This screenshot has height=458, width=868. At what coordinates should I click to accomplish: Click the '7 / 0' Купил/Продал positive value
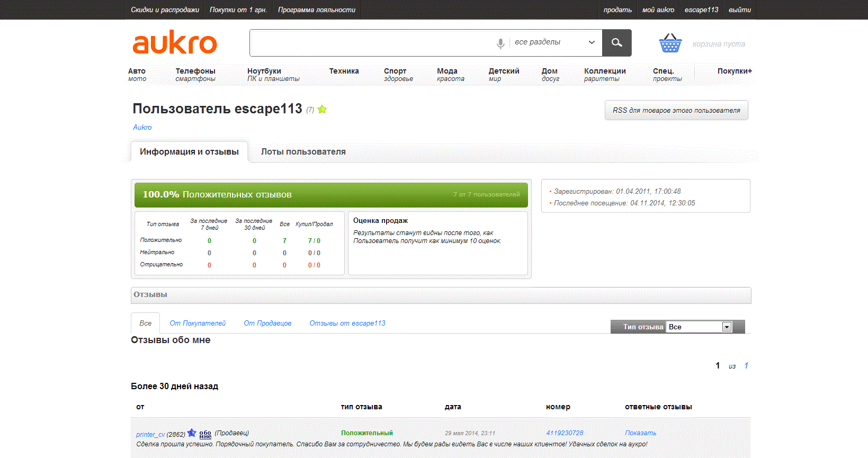click(314, 241)
